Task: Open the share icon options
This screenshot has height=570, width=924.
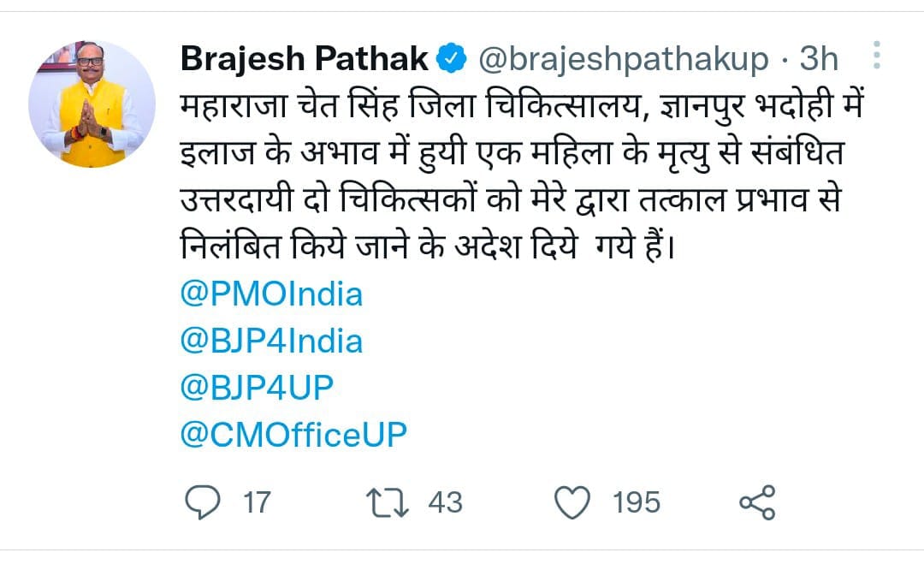Action: pyautogui.click(x=756, y=502)
